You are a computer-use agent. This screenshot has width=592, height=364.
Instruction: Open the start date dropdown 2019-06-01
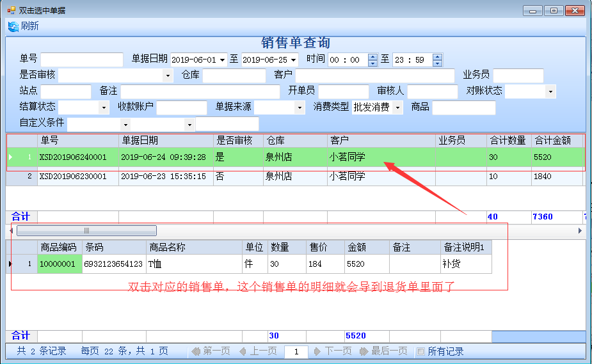click(x=222, y=60)
